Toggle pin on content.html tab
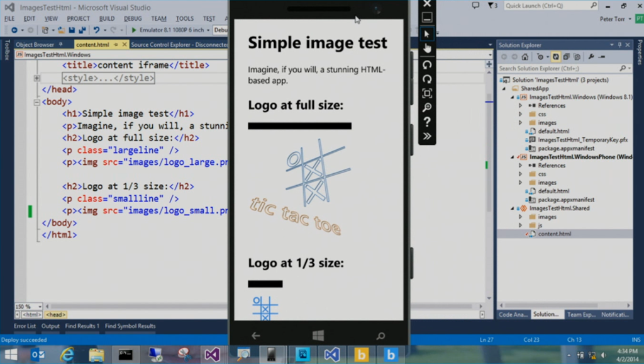 coord(116,45)
